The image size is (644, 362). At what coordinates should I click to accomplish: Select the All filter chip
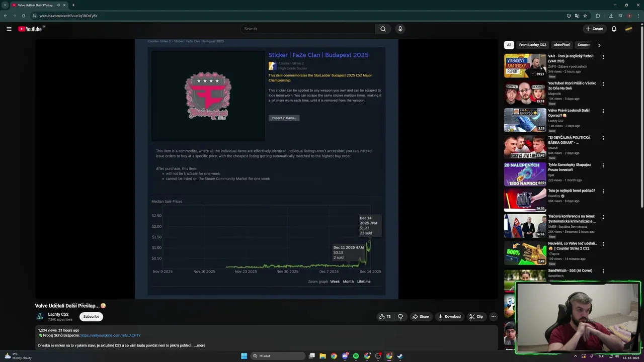[509, 45]
